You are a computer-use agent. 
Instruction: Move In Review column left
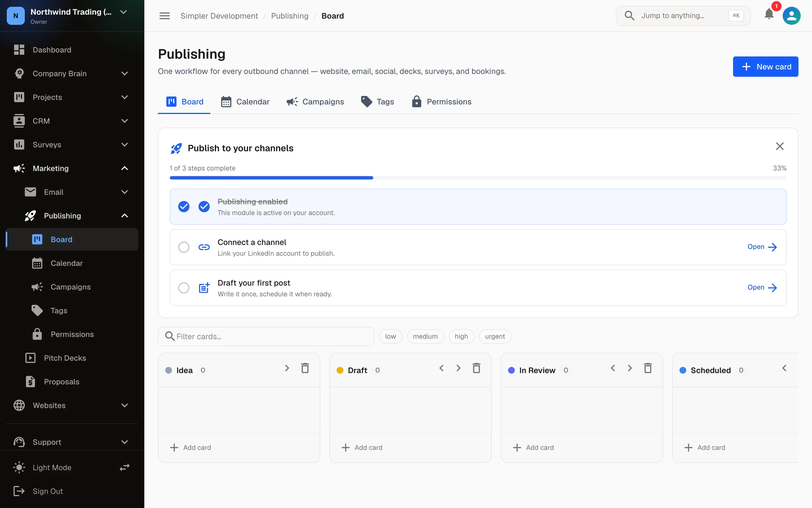point(613,368)
